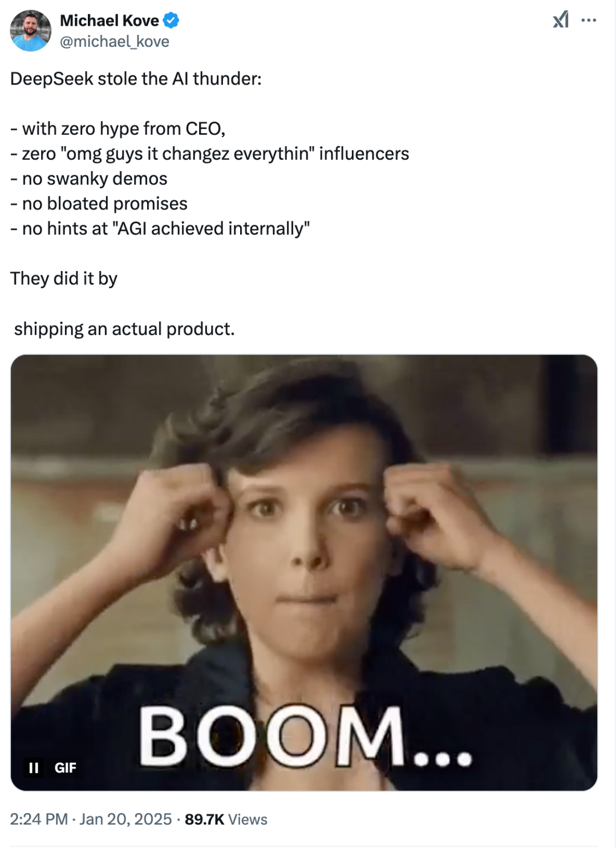The height and width of the screenshot is (848, 616).
Task: Click the "DeepSeek stole the AI thunder" line
Action: point(136,79)
